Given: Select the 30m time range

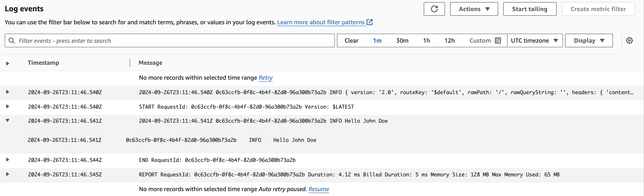Looking at the screenshot, I should tap(402, 40).
